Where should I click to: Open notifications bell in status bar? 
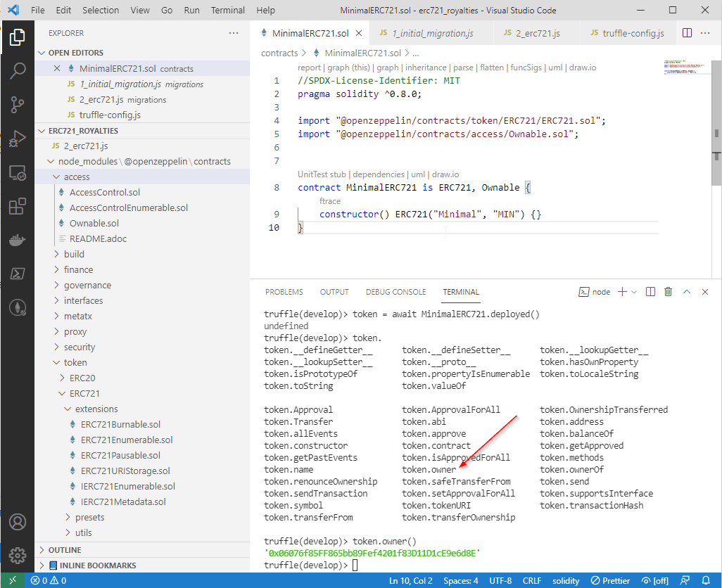(705, 581)
